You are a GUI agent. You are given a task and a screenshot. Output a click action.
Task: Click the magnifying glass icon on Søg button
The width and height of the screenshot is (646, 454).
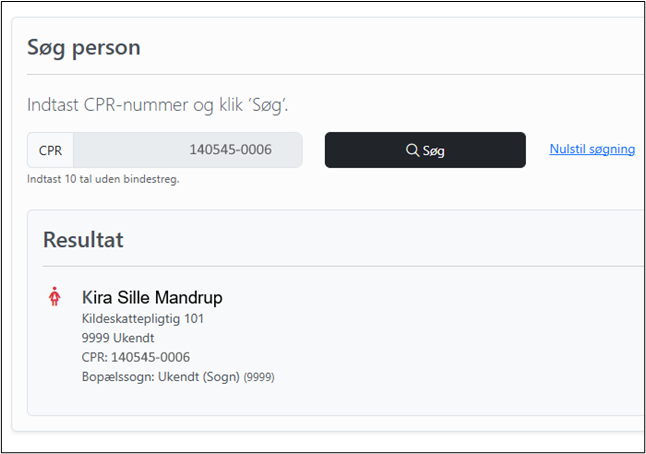coord(412,150)
